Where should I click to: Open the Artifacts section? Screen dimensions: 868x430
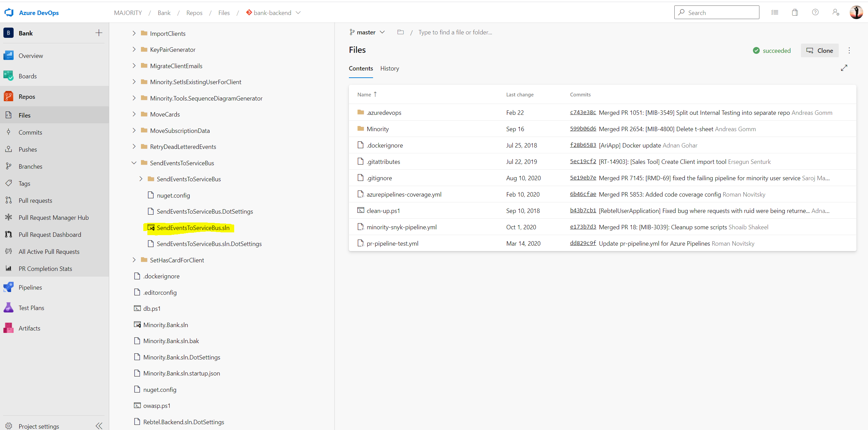(29, 328)
